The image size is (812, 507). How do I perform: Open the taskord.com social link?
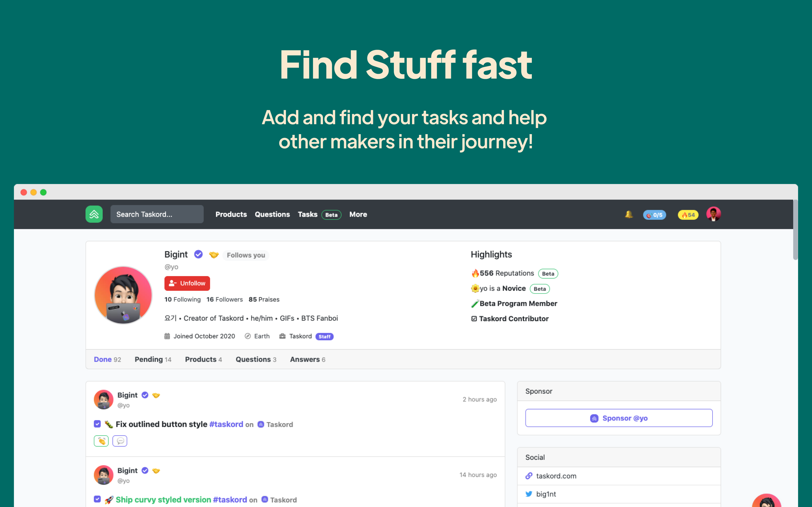click(556, 476)
